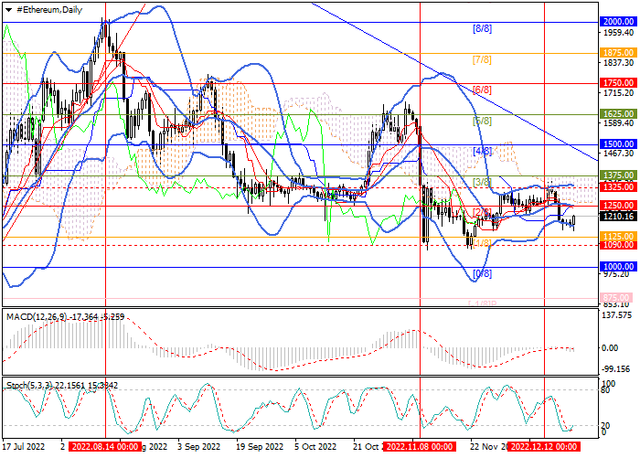The image size is (640, 457).
Task: Click the 1325.00 red level label
Action: tap(616, 187)
